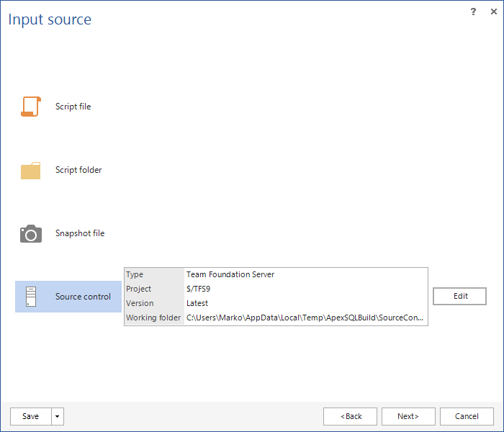Click the Type row label

click(x=135, y=274)
